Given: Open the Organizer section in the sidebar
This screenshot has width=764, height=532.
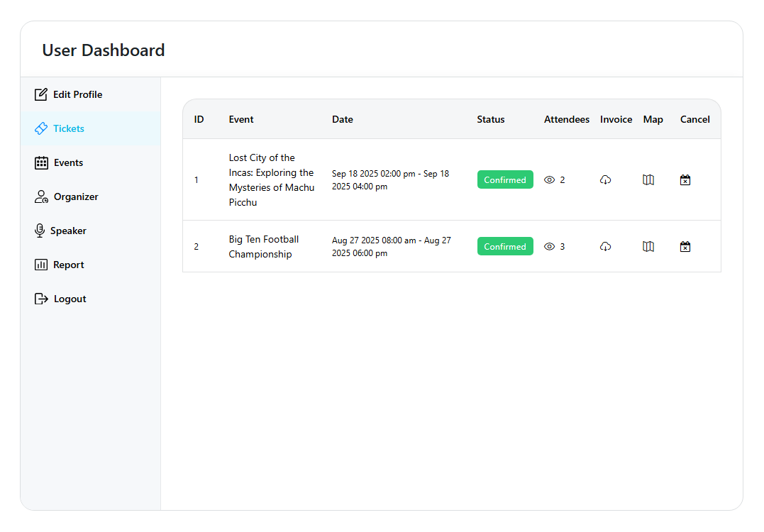Looking at the screenshot, I should click(x=74, y=196).
